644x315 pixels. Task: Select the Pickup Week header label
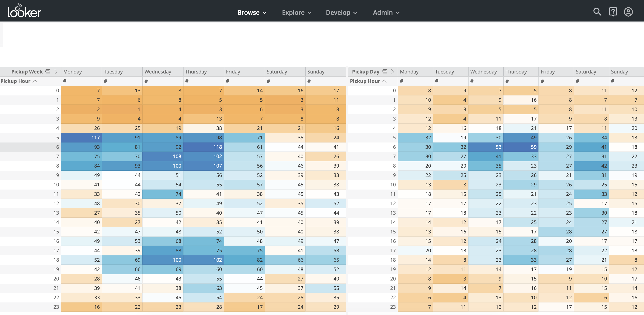pyautogui.click(x=27, y=72)
